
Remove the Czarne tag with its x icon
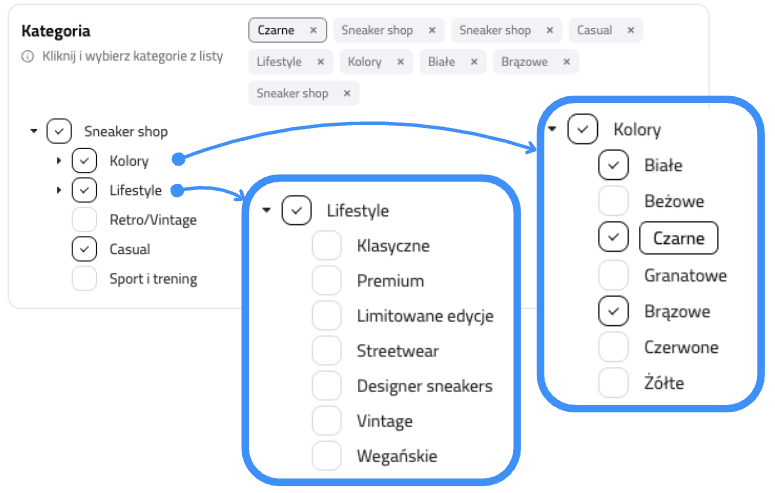(313, 30)
